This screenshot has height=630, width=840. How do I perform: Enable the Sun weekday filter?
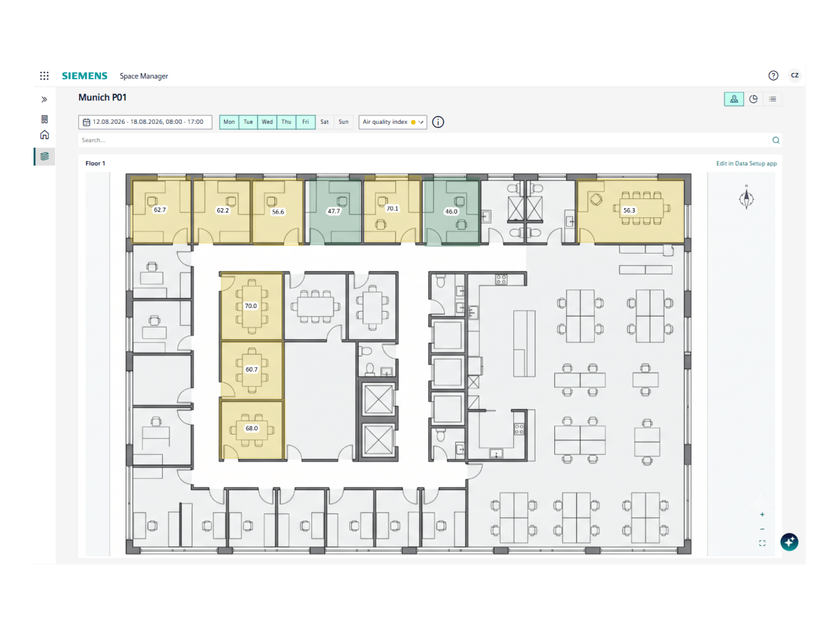[x=343, y=122]
